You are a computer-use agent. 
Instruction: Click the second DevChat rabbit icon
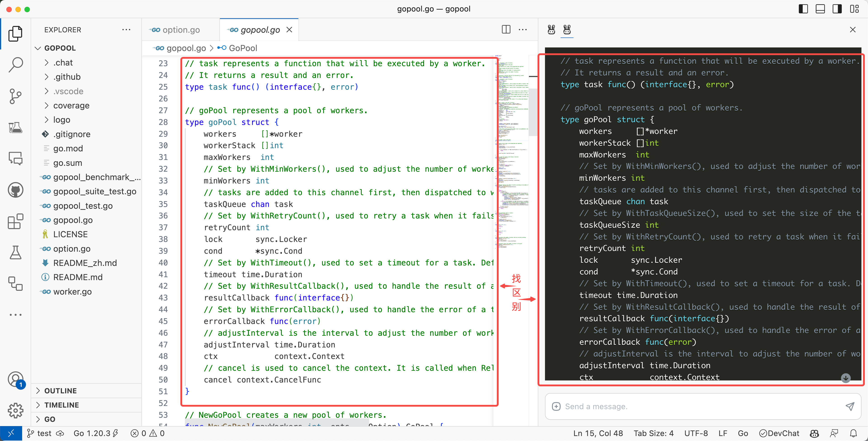tap(567, 30)
